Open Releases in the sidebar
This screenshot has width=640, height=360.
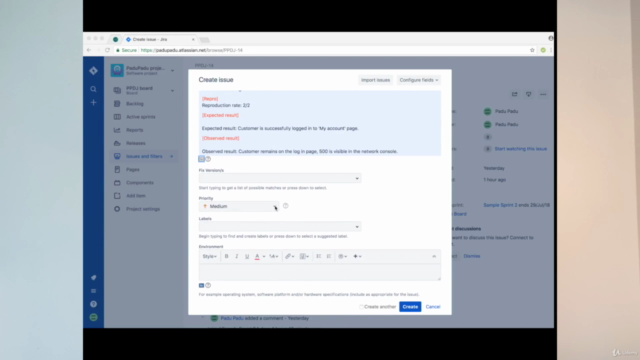(x=136, y=143)
